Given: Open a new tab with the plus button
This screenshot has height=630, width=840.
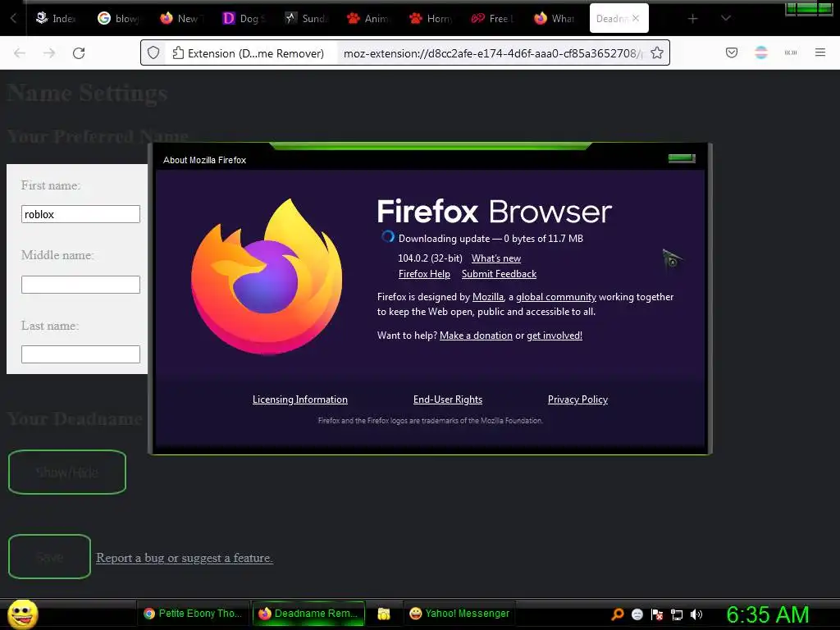Looking at the screenshot, I should tap(692, 19).
